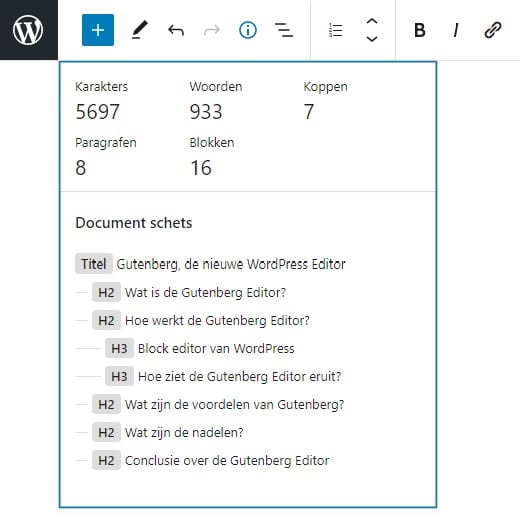The image size is (520, 522).
Task: Click the Document schets heading
Action: pos(134,223)
